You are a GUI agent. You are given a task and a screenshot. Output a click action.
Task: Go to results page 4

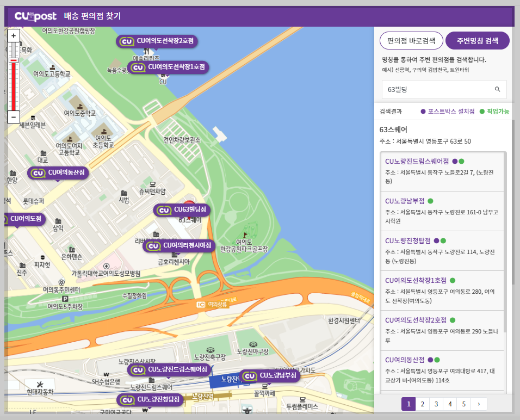[450, 404]
